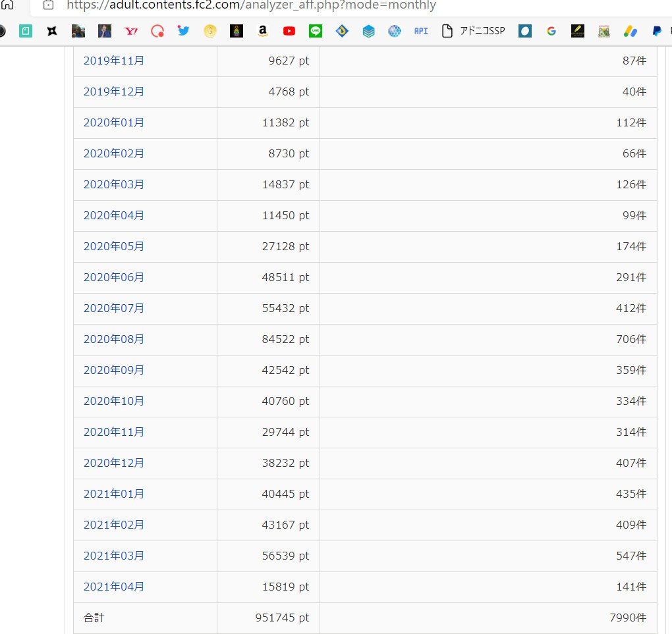Image resolution: width=672 pixels, height=634 pixels.
Task: Open the 2020年09月 report link
Action: pos(113,370)
